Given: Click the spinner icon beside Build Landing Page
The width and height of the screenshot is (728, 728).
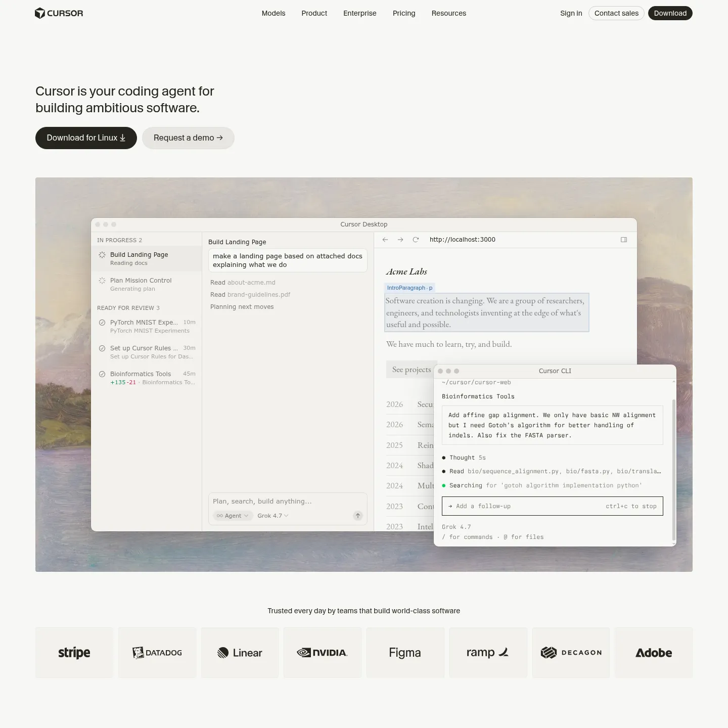Looking at the screenshot, I should 102,255.
